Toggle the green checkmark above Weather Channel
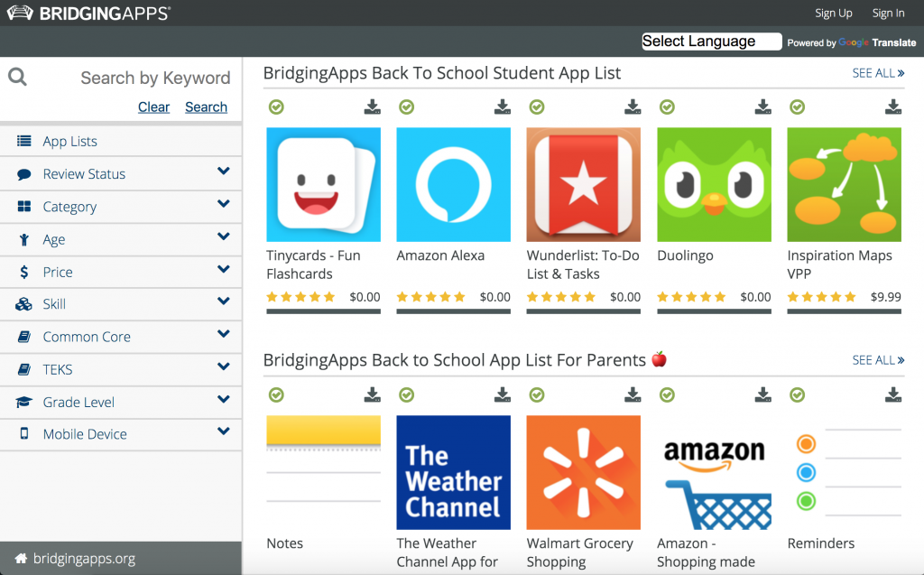The width and height of the screenshot is (924, 575). (x=407, y=394)
